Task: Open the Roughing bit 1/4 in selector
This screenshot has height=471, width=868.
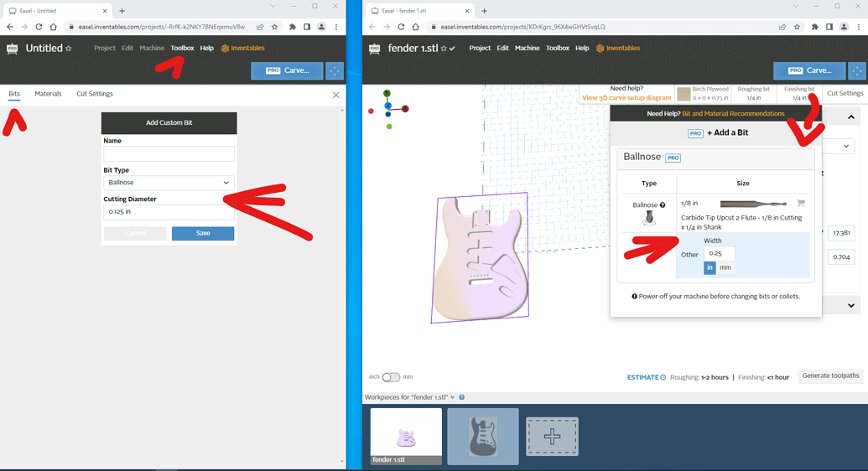Action: [753, 93]
